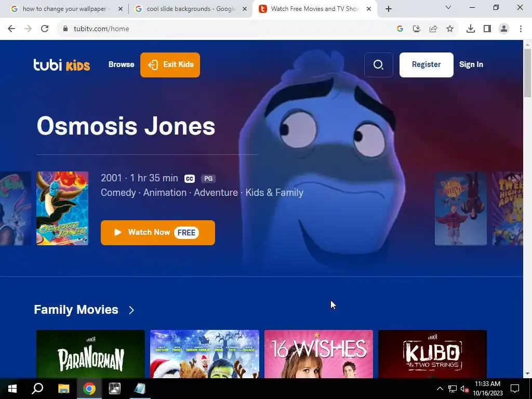Open the tab search dropdown arrow
The width and height of the screenshot is (532, 399).
448,7
